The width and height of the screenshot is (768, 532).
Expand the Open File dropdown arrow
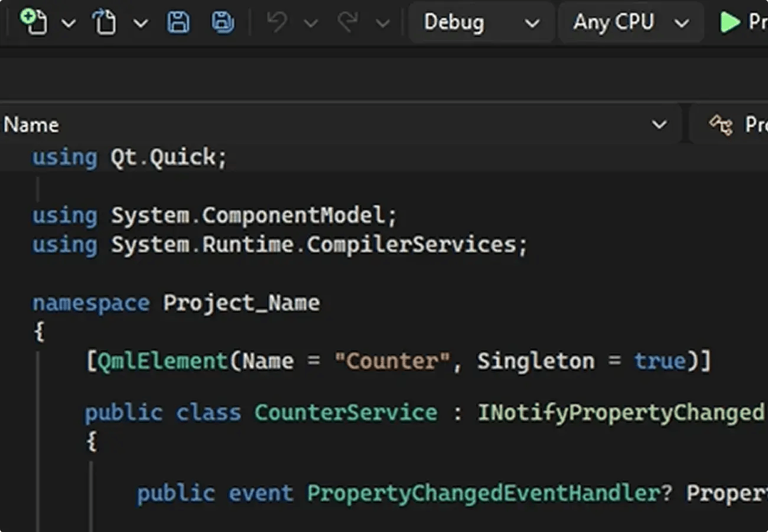[140, 24]
